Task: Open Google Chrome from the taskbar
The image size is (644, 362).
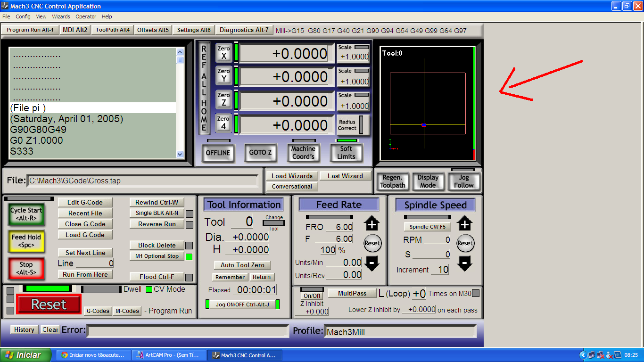Action: click(92, 355)
